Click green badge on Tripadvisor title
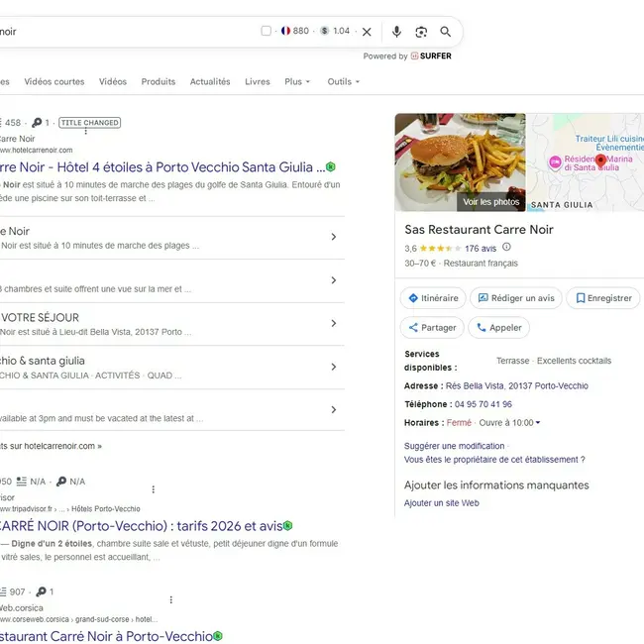The image size is (644, 644). point(288,526)
